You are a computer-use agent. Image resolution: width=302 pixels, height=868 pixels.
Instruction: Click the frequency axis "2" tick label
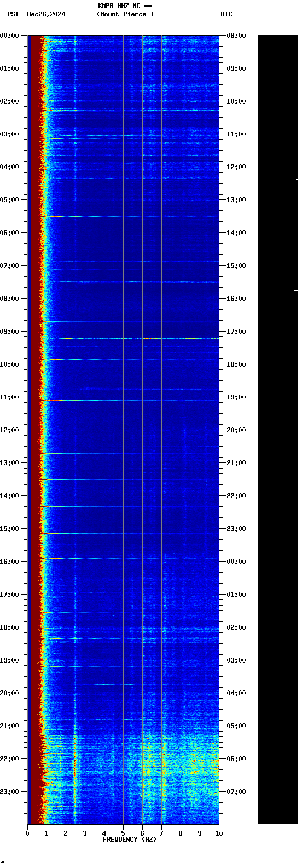[x=66, y=833]
